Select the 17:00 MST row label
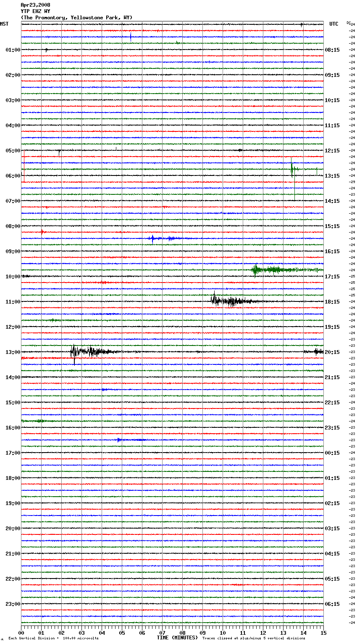357x644 pixels. tap(13, 453)
